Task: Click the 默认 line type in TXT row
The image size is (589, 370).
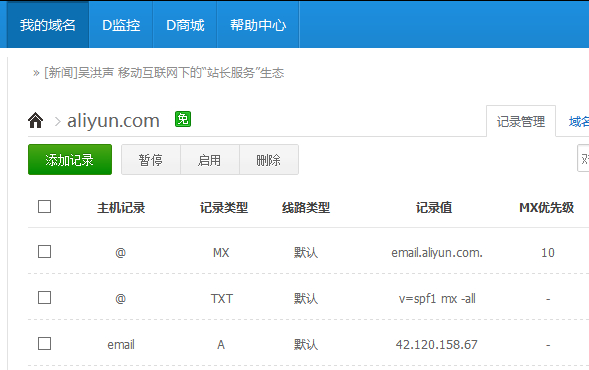Action: click(x=306, y=299)
